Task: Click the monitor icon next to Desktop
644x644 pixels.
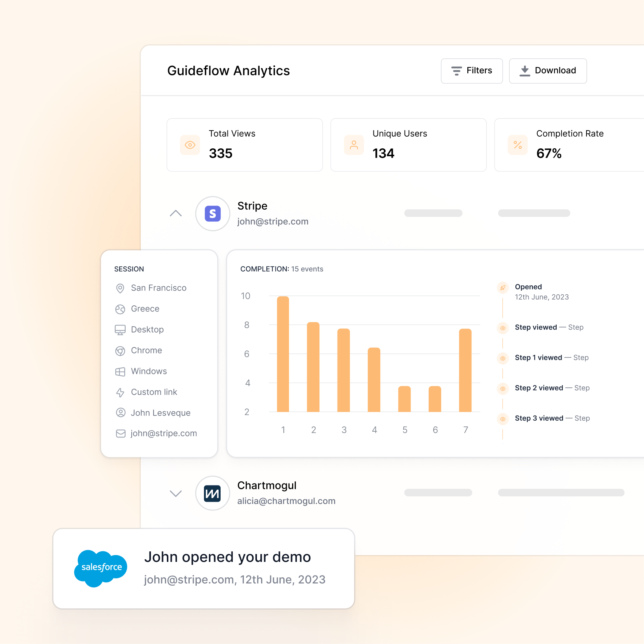Action: (x=120, y=330)
